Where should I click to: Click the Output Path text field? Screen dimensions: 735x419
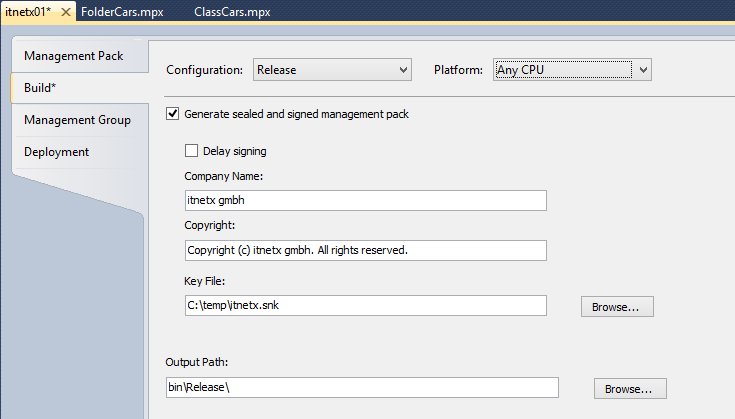pyautogui.click(x=361, y=387)
